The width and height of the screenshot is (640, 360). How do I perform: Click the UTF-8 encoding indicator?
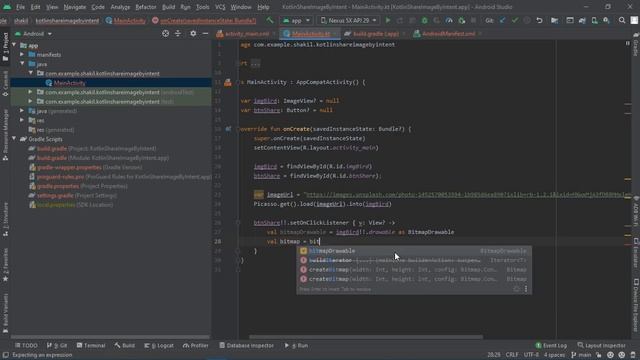click(531, 355)
